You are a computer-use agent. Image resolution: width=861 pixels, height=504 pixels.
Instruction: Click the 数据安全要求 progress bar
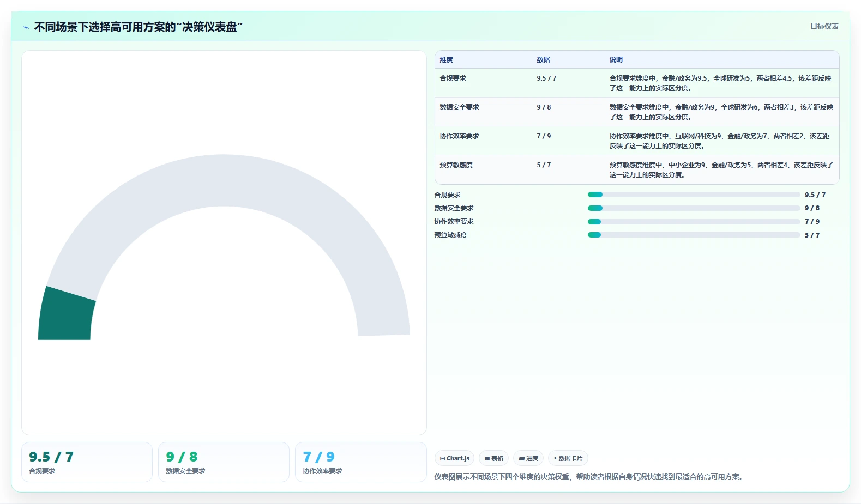694,208
